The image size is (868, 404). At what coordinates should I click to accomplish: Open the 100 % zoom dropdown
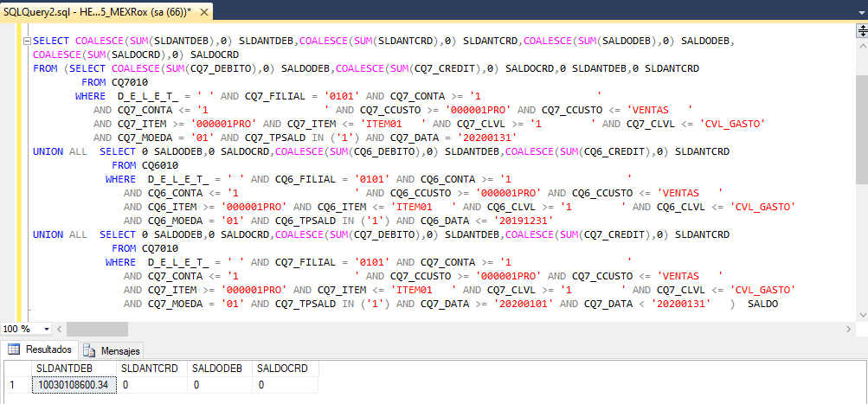(47, 329)
